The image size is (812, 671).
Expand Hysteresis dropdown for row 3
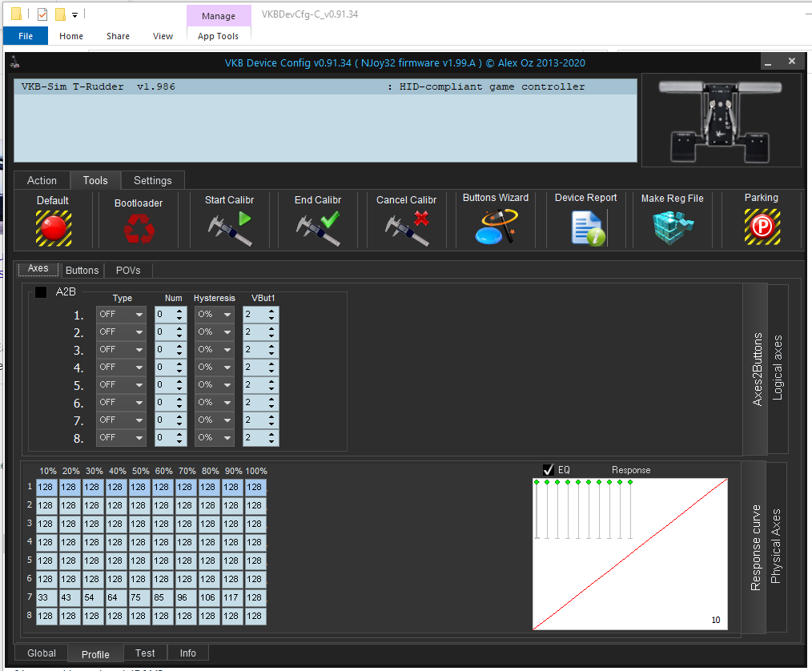215,349
